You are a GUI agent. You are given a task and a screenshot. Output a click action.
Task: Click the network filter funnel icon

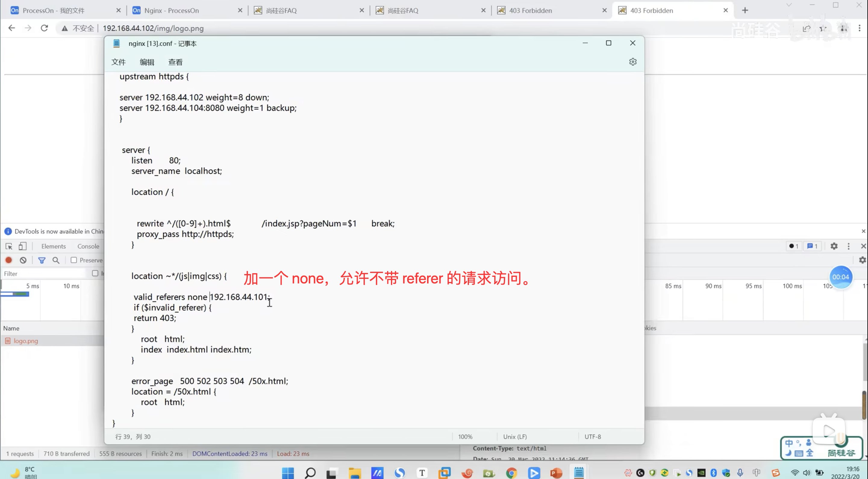click(x=42, y=260)
